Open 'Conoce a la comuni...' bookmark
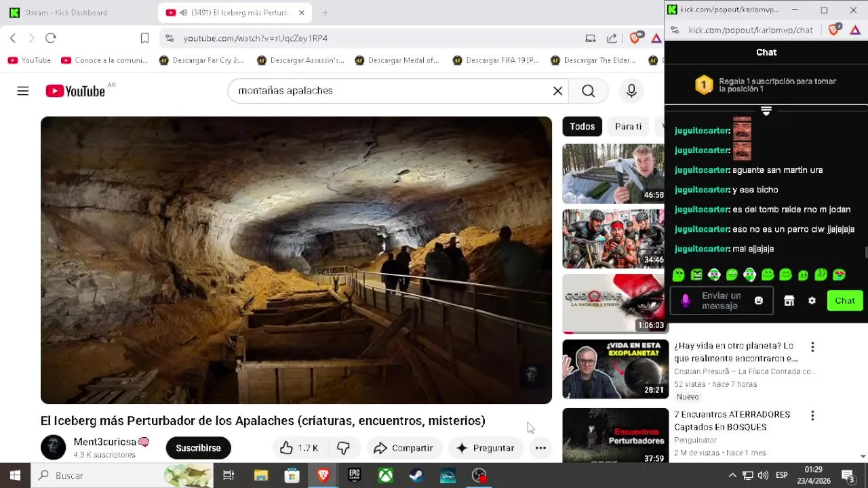This screenshot has width=868, height=488. (x=104, y=60)
